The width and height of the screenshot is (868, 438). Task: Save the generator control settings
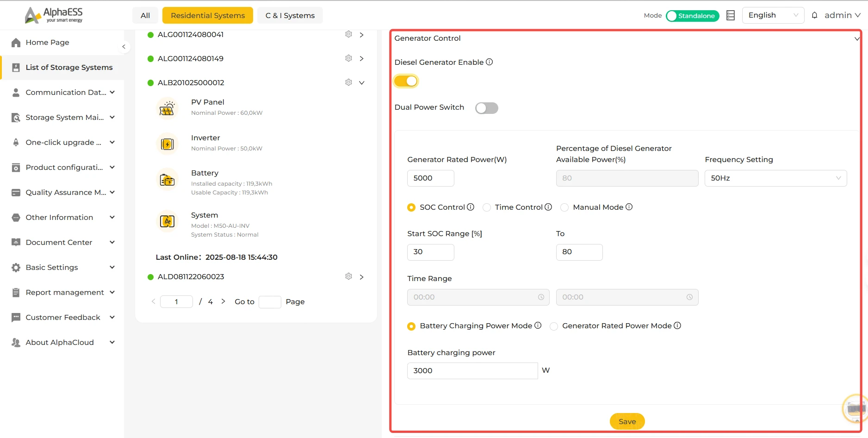pyautogui.click(x=627, y=421)
